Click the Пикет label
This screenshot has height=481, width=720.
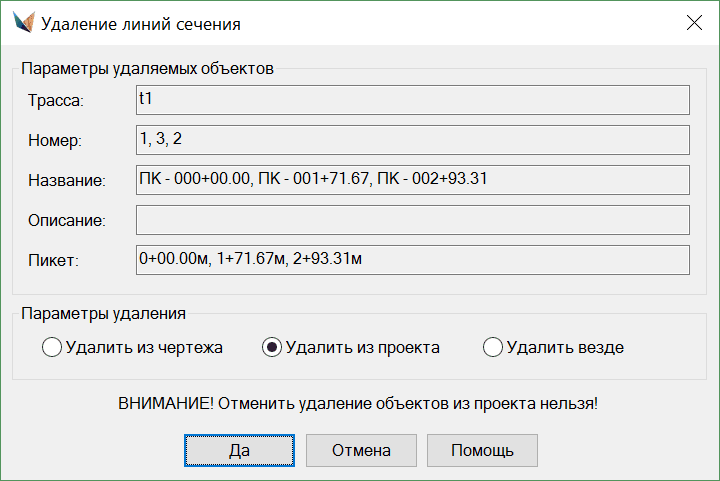[53, 261]
